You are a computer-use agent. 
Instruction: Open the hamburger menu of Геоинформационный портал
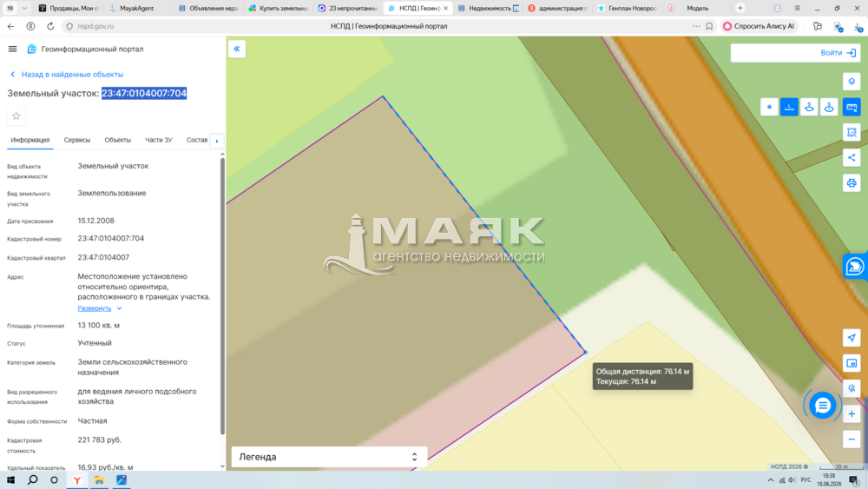[12, 49]
